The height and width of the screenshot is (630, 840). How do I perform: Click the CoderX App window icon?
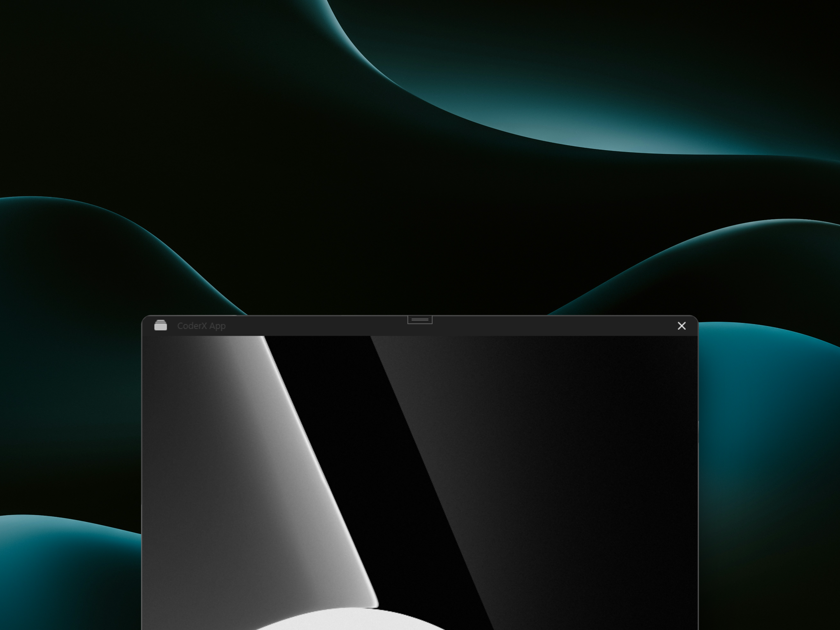(161, 325)
